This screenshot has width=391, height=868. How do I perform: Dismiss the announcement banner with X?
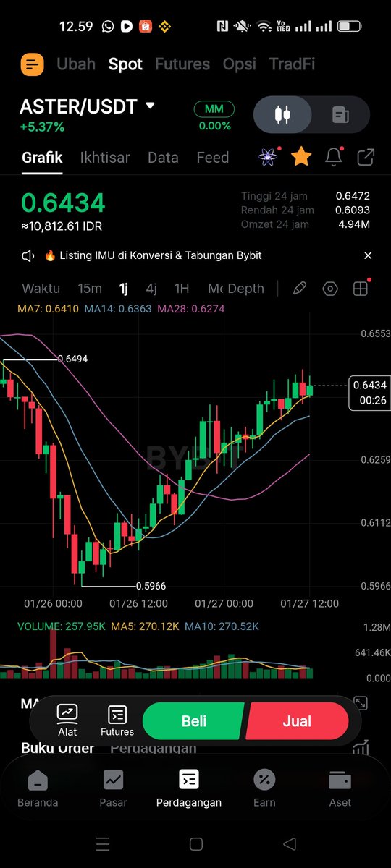tap(368, 255)
